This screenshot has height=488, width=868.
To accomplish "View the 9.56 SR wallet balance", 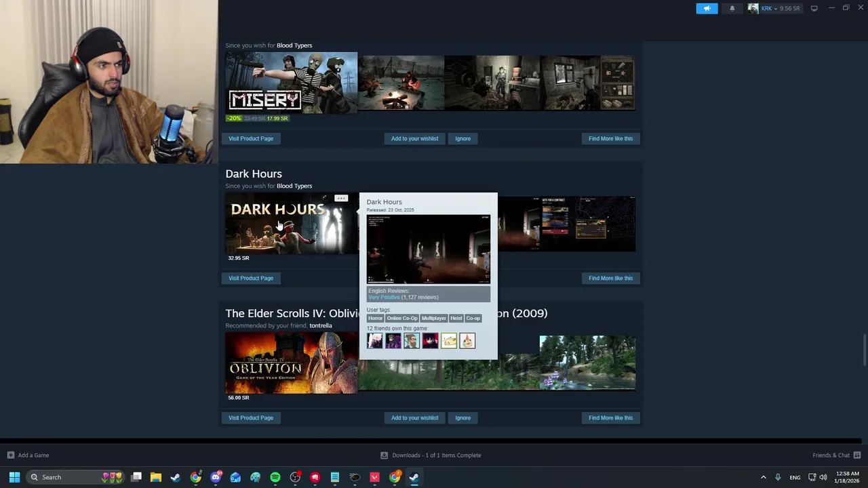I will pos(789,8).
